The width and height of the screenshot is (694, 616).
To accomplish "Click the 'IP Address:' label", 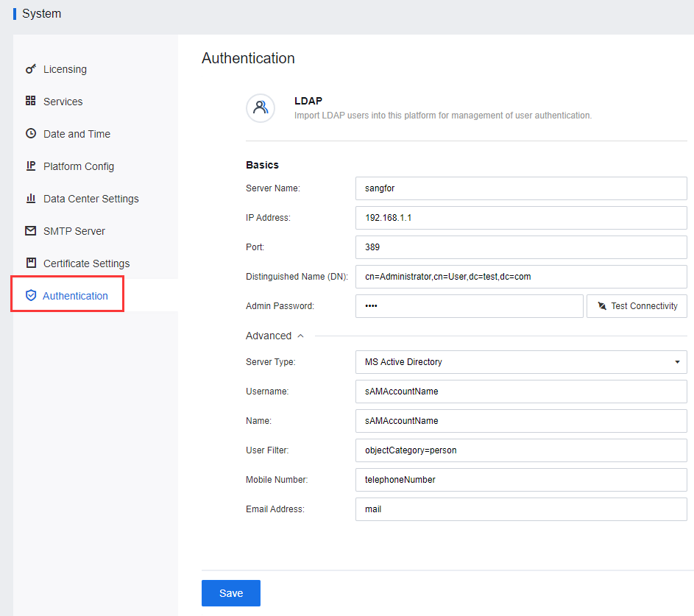I will point(268,218).
